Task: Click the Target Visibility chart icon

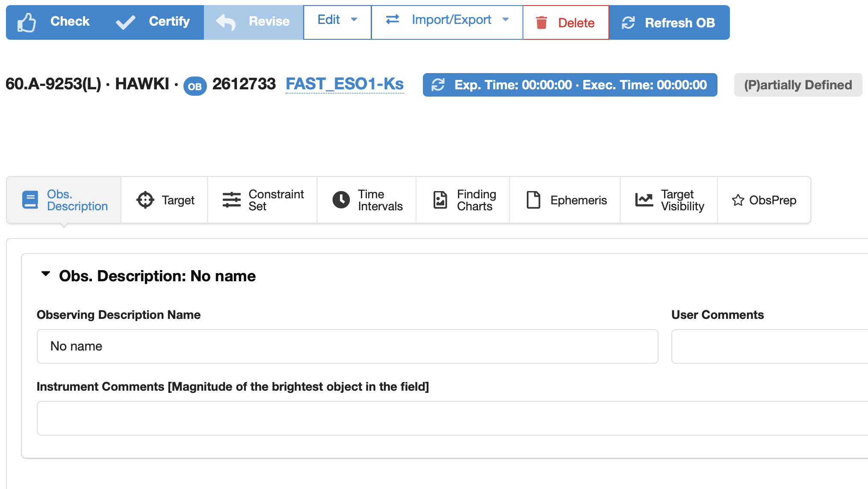Action: (x=644, y=200)
